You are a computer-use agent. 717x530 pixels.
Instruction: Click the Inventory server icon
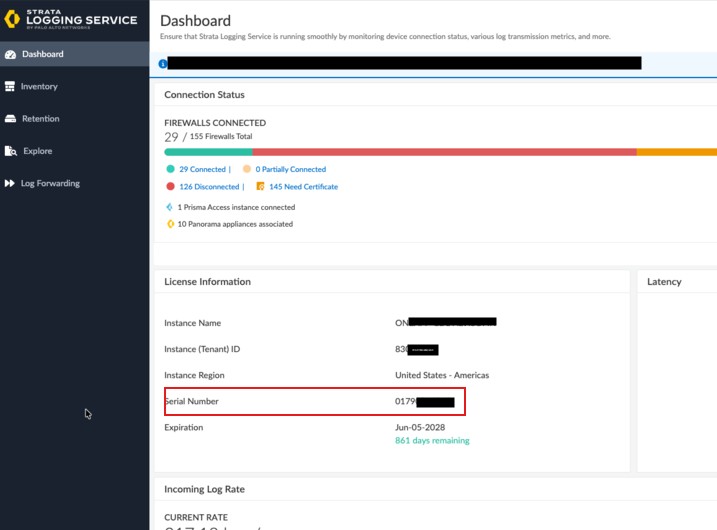point(10,86)
